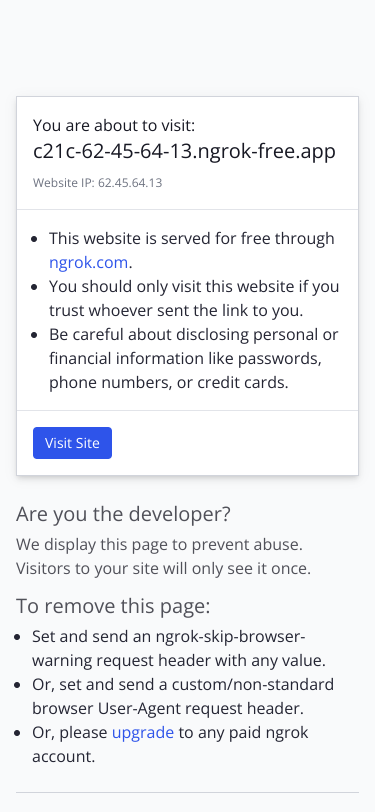
Task: Follow the upgrade link
Action: (143, 732)
